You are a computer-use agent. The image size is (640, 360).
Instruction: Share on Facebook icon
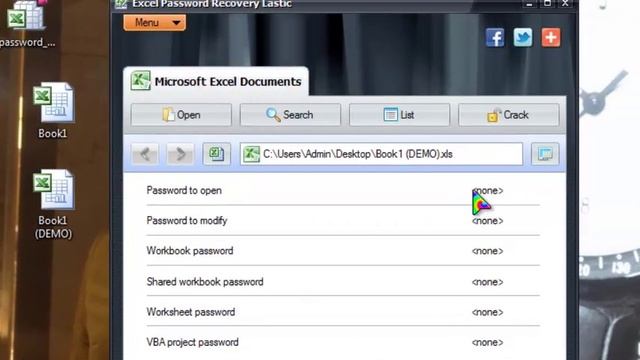click(x=495, y=38)
